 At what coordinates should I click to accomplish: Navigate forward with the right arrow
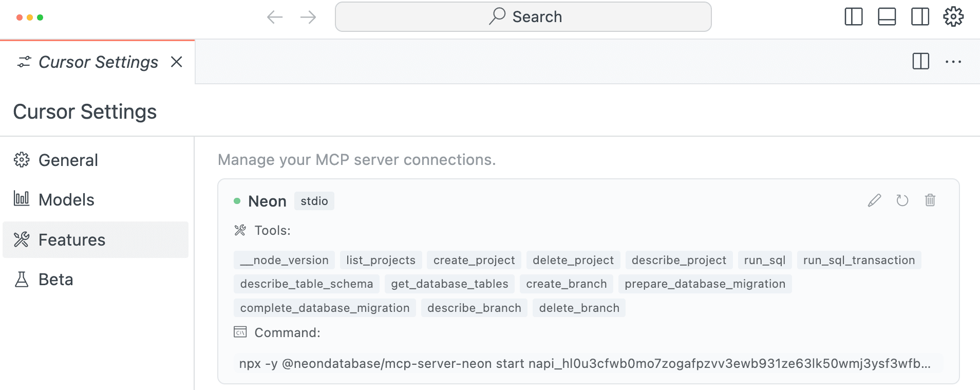[308, 17]
